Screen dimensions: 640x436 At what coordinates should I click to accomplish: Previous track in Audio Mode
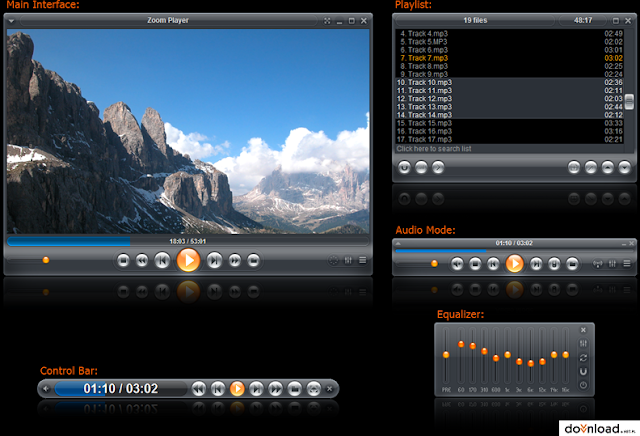[x=493, y=264]
